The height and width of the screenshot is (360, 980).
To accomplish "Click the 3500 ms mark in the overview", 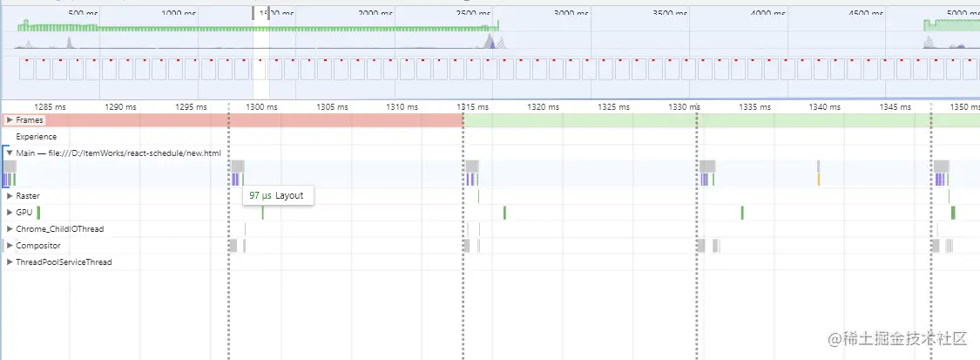I will (x=671, y=13).
